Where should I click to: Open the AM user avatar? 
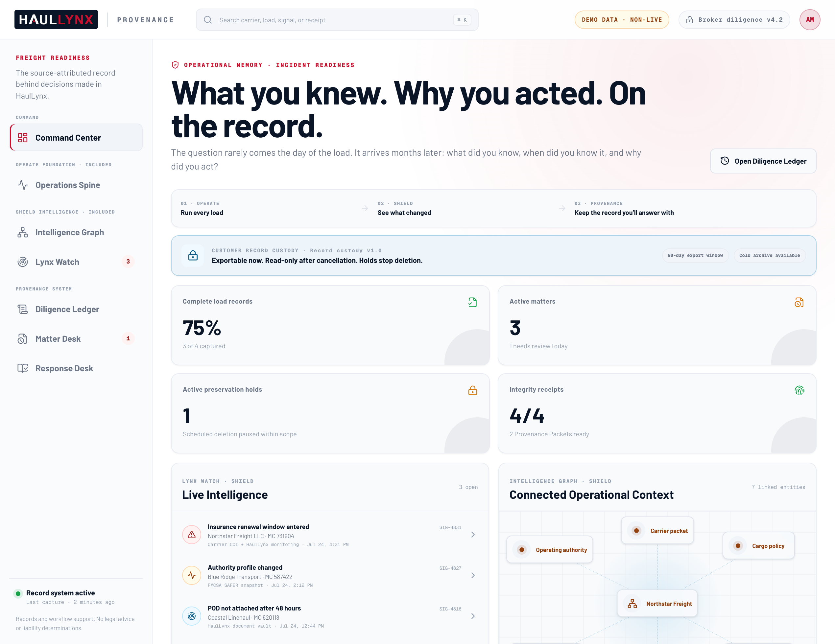810,19
